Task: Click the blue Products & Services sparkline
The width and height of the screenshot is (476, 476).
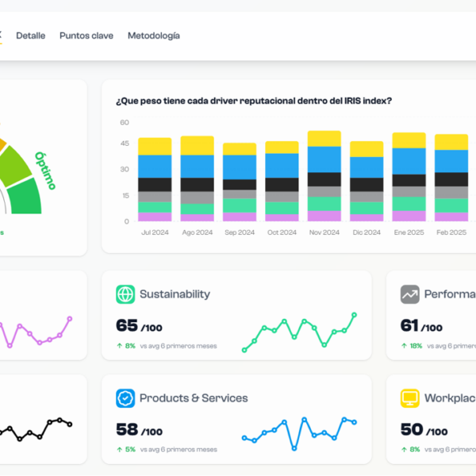Action: coord(299,433)
